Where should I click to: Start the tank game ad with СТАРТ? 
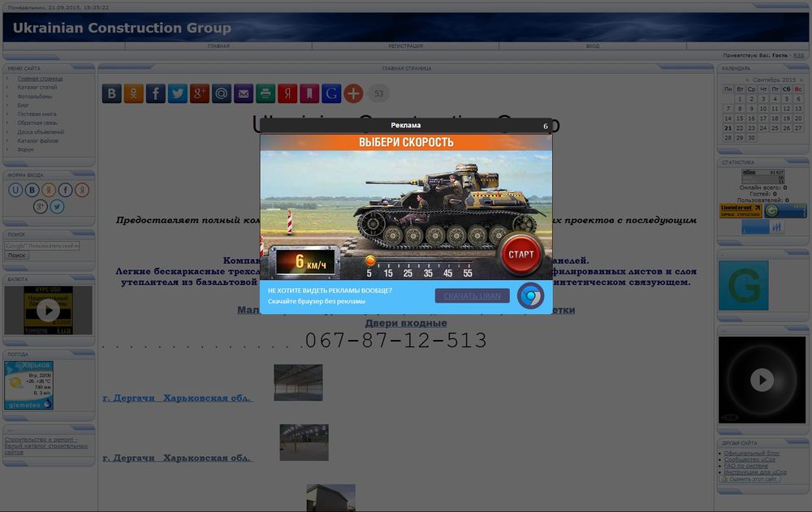point(521,254)
